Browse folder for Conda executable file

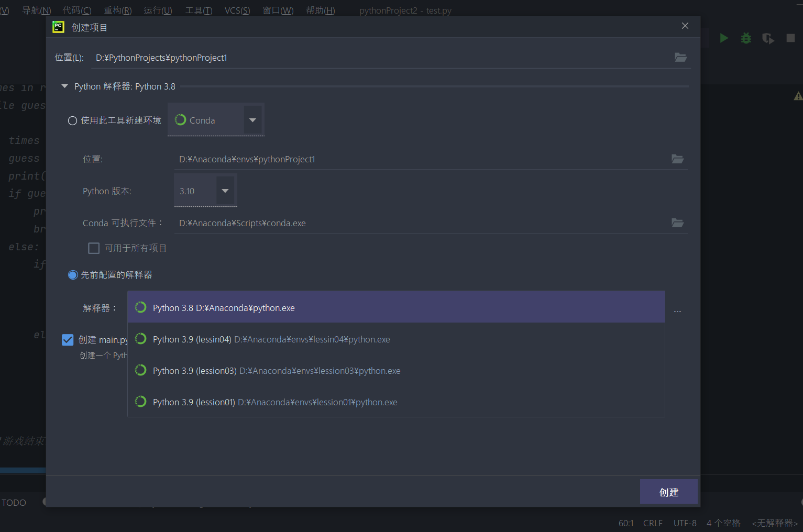677,223
